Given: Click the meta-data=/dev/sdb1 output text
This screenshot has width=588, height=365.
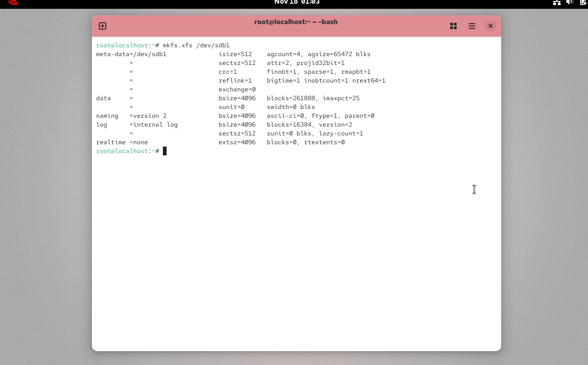Looking at the screenshot, I should [x=131, y=54].
